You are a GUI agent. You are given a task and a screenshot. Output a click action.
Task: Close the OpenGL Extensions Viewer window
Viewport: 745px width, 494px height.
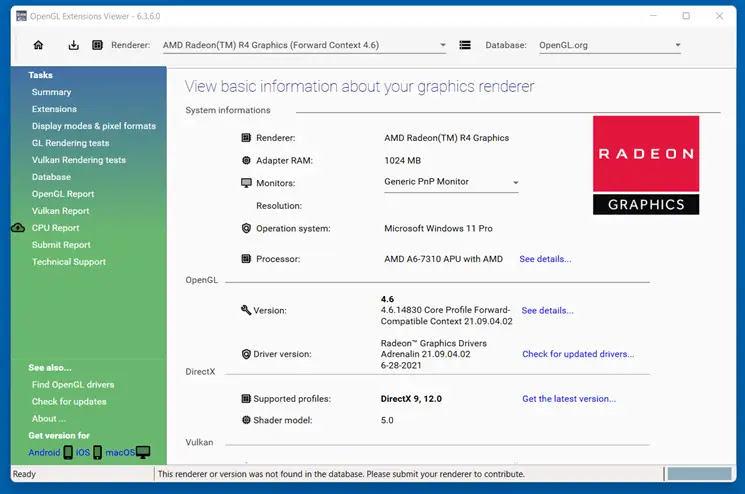(x=719, y=16)
